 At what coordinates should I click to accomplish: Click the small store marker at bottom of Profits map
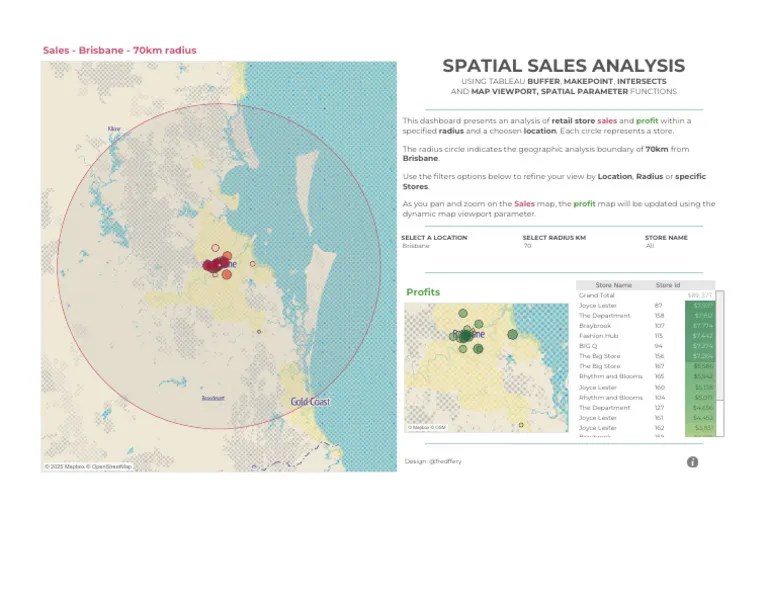[521, 425]
